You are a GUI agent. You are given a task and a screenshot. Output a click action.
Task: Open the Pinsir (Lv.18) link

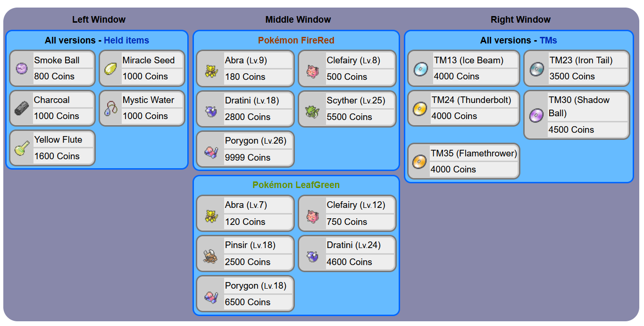point(250,245)
